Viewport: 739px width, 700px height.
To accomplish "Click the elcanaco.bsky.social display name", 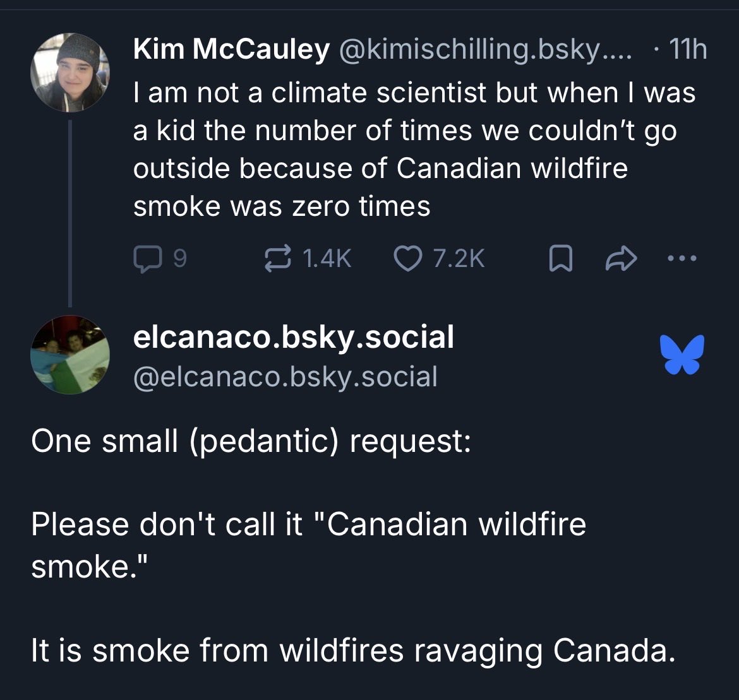I will tap(294, 337).
